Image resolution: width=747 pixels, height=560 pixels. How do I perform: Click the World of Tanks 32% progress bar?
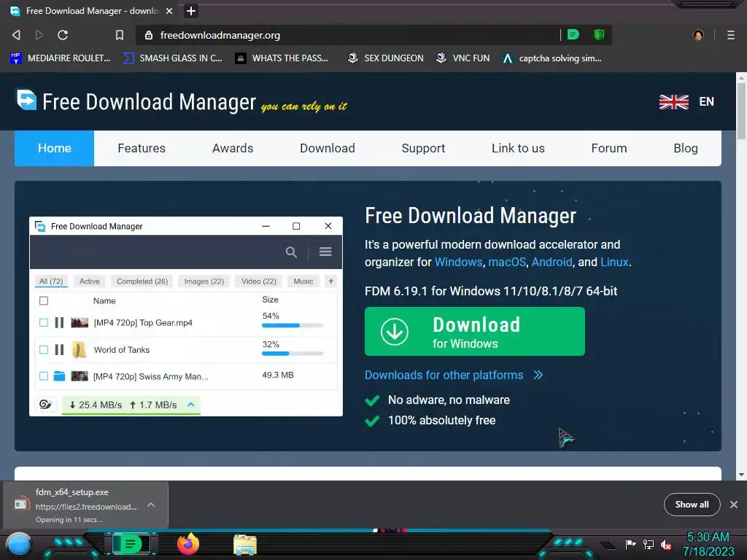pos(293,354)
